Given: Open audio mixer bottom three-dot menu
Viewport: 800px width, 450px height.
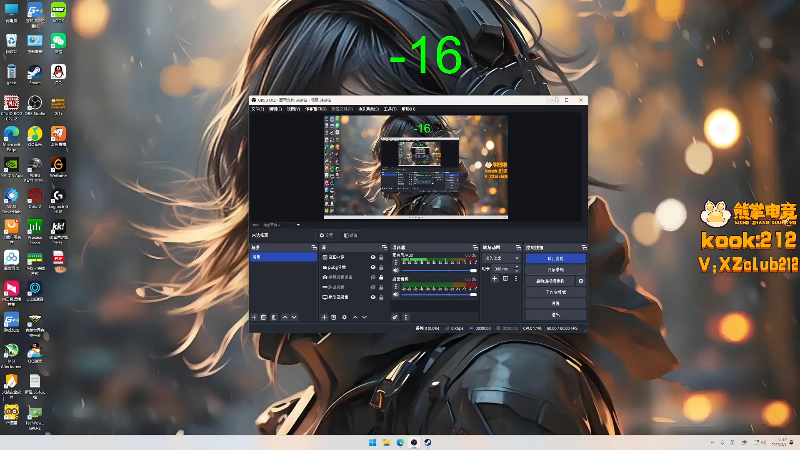Looking at the screenshot, I should pyautogui.click(x=406, y=317).
